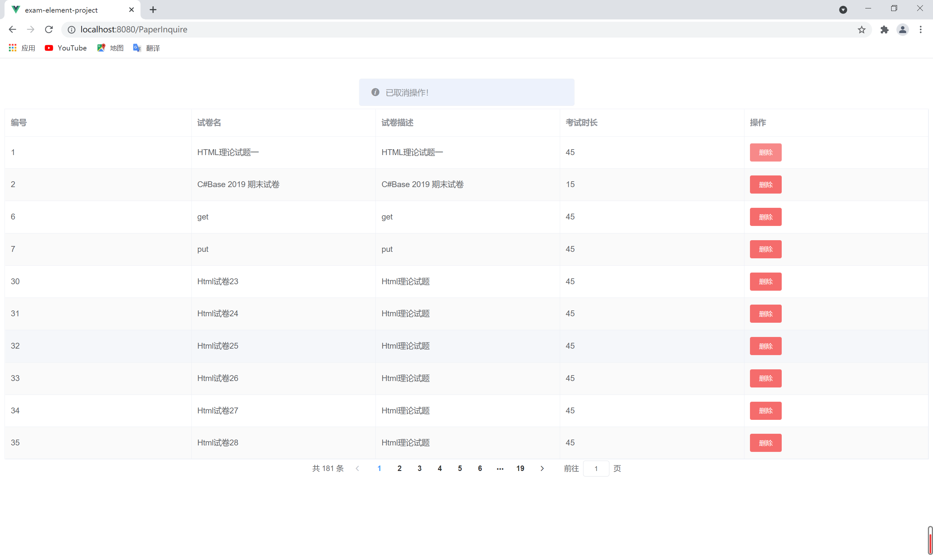The width and height of the screenshot is (933, 560).
Task: Bookmark page with the star icon
Action: 861,29
